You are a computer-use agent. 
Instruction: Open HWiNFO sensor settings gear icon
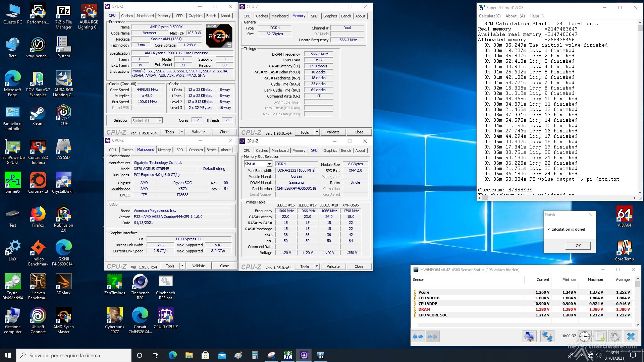[615, 337]
